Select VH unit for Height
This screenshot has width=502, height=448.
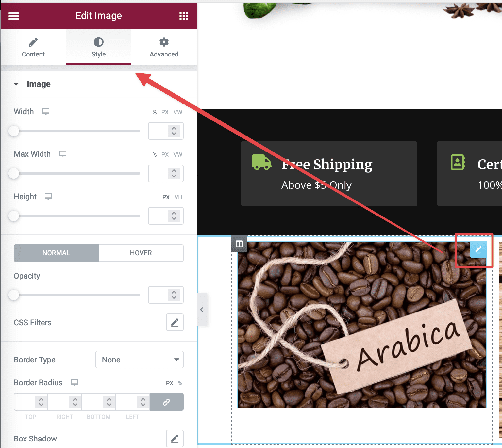(178, 197)
